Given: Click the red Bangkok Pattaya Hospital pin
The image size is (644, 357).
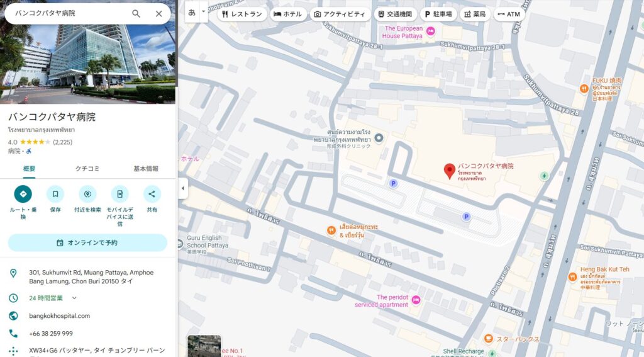Looking at the screenshot, I should click(x=450, y=171).
